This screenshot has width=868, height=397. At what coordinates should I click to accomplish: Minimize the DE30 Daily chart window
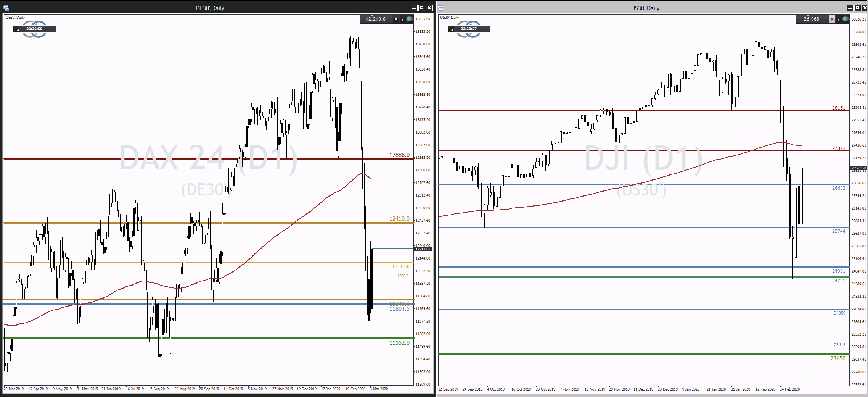click(x=414, y=8)
